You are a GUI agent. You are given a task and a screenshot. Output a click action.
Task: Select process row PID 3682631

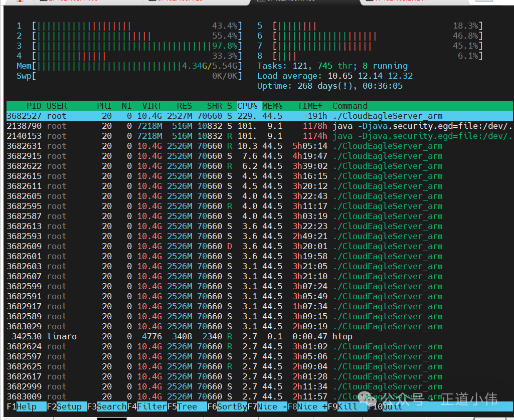click(x=260, y=146)
